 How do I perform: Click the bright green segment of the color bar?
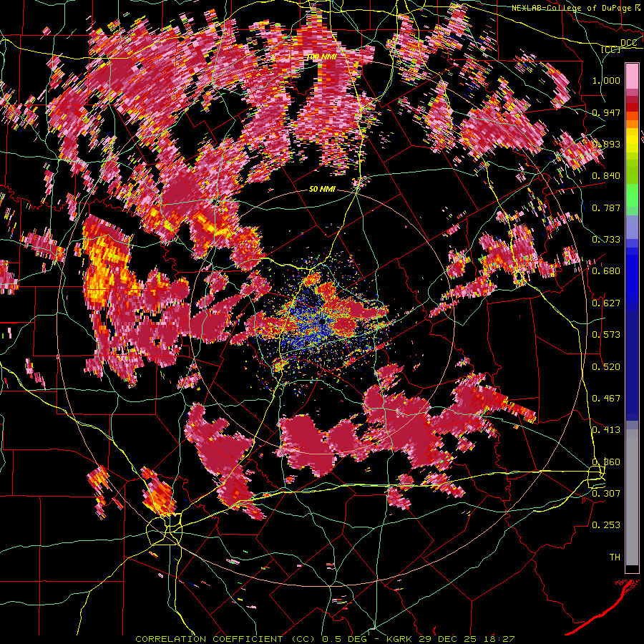[632, 195]
